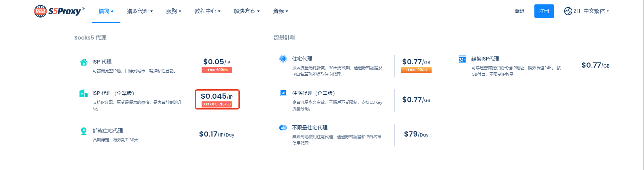Screen dimensions: 644x170
Task: Open the 解決方案 menu
Action: 247,11
